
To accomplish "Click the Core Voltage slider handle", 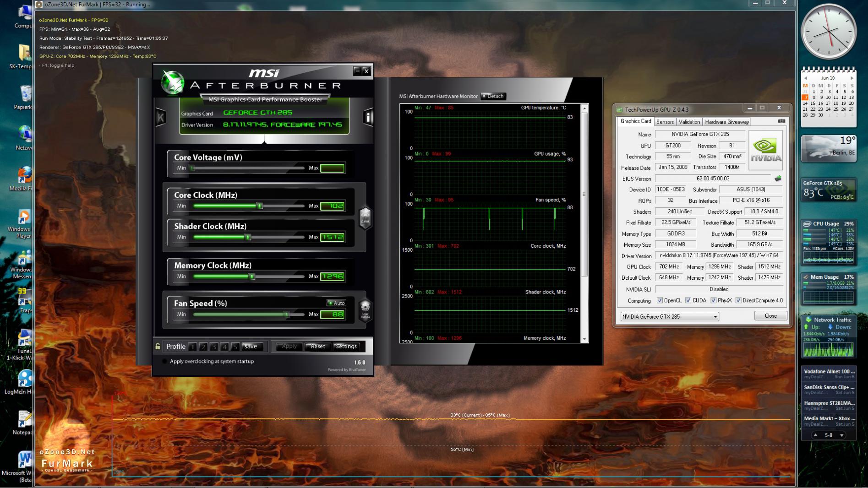I will click(x=193, y=168).
